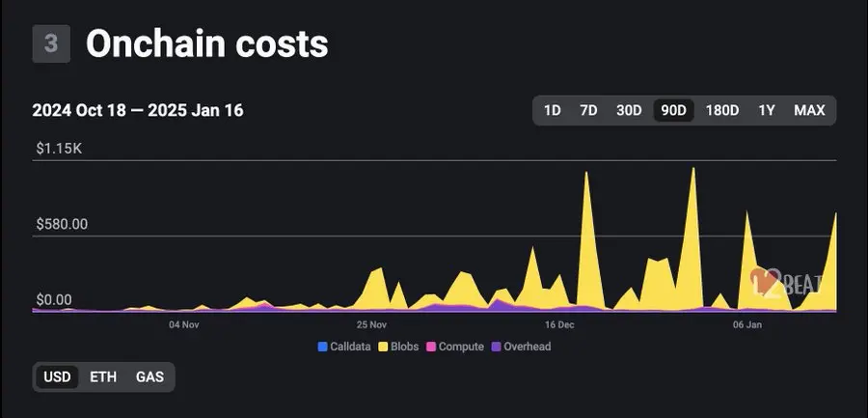Click the yellow Blobs legend swatch
Viewport: 868px width, 418px height.
(383, 347)
